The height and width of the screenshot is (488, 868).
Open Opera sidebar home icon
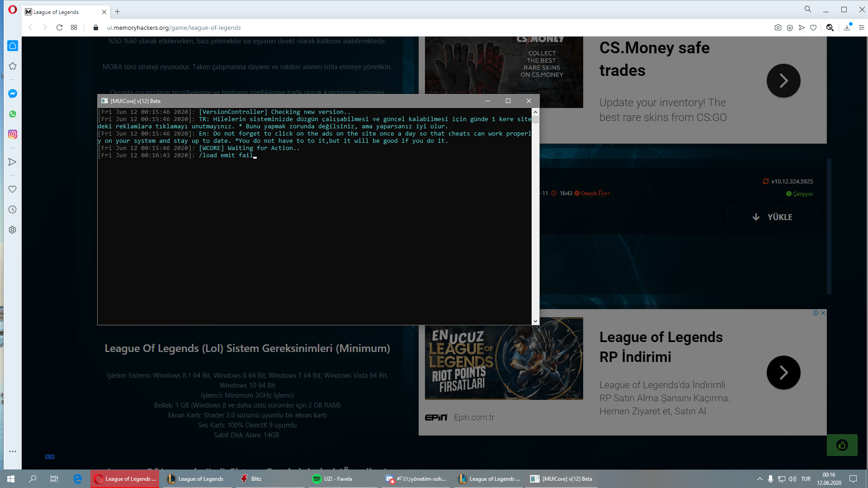point(13,46)
